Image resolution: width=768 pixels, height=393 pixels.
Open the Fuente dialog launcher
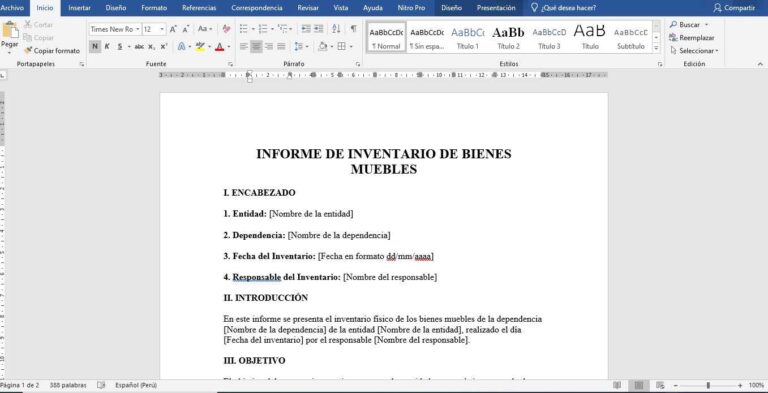230,64
